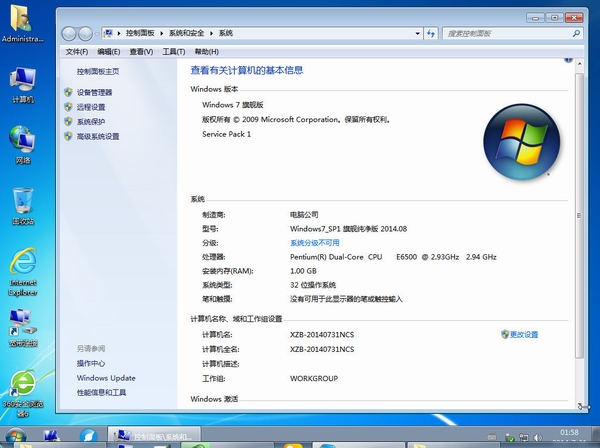The width and height of the screenshot is (600, 448).
Task: Click shield icon next to 高级系统设置
Action: coord(68,136)
